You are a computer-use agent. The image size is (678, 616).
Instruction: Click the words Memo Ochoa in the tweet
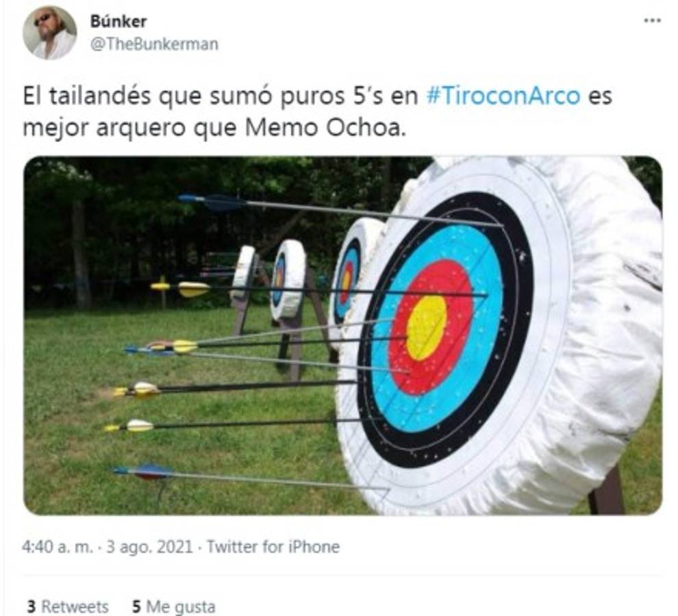pos(326,129)
